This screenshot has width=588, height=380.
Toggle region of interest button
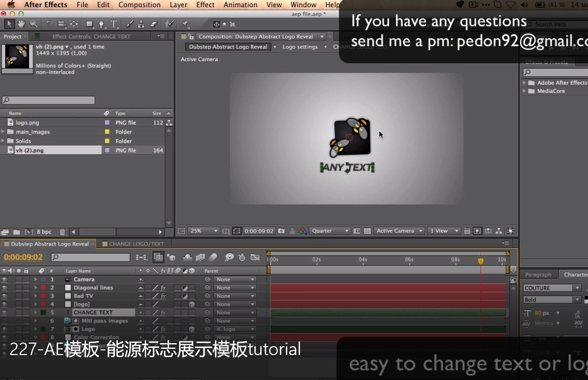coord(357,230)
